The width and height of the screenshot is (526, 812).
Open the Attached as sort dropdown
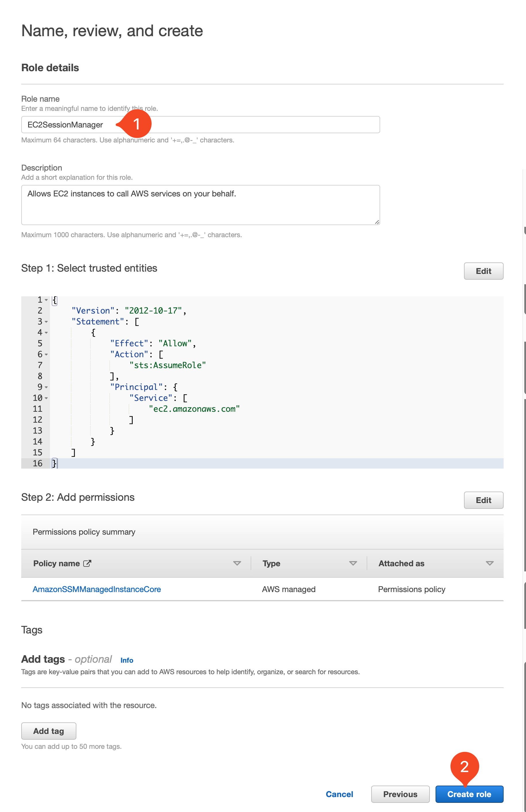[x=489, y=563]
